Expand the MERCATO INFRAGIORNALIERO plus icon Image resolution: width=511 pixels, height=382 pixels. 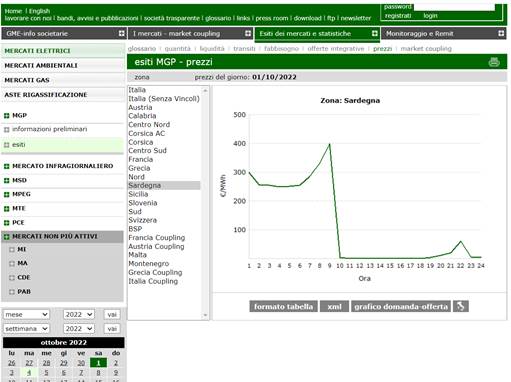tap(6, 166)
